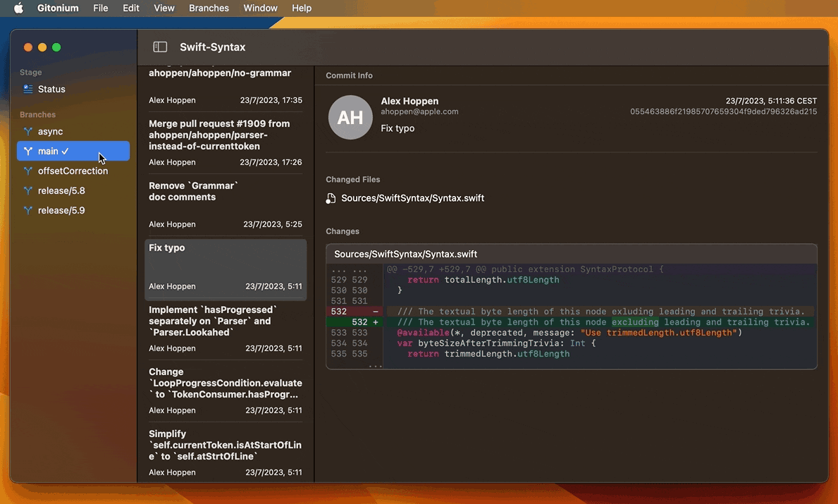Click Sources/SwiftSyntax/Syntax.swift under Changed Files
Image resolution: width=838 pixels, height=504 pixels.
coord(412,198)
